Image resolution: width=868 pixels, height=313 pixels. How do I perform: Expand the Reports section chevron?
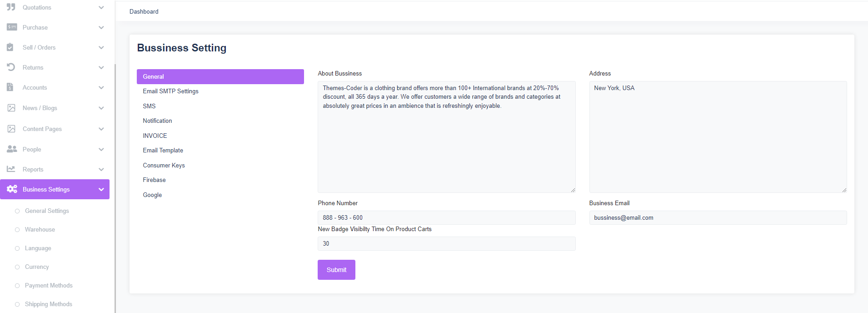(x=101, y=169)
